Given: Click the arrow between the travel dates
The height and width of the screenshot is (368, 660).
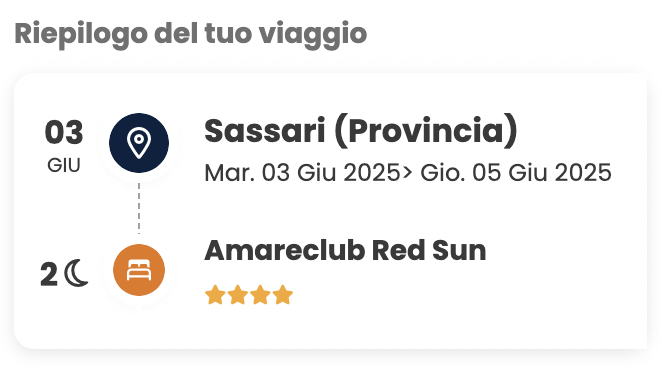Looking at the screenshot, I should pyautogui.click(x=407, y=173).
